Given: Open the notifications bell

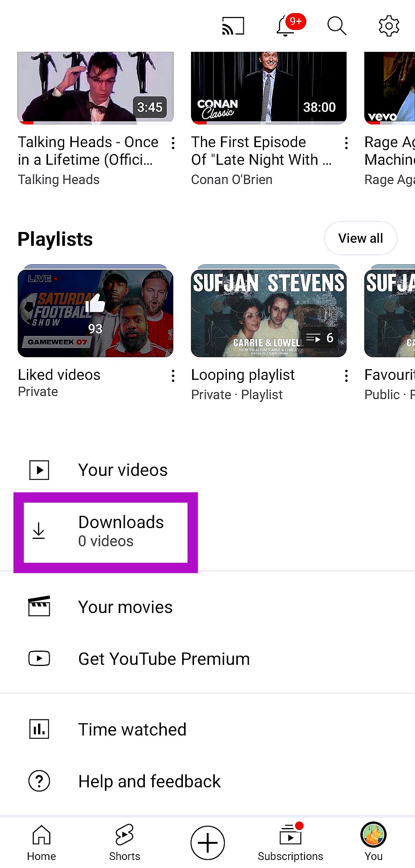Looking at the screenshot, I should [x=286, y=26].
